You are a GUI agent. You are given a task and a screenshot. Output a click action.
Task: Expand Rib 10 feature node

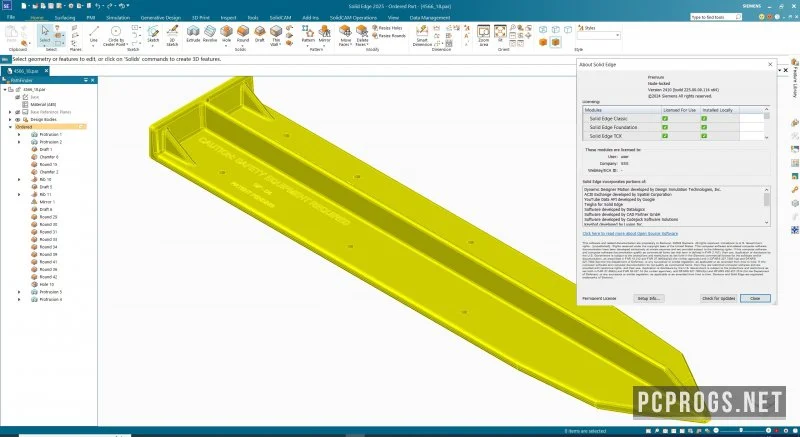coord(19,179)
